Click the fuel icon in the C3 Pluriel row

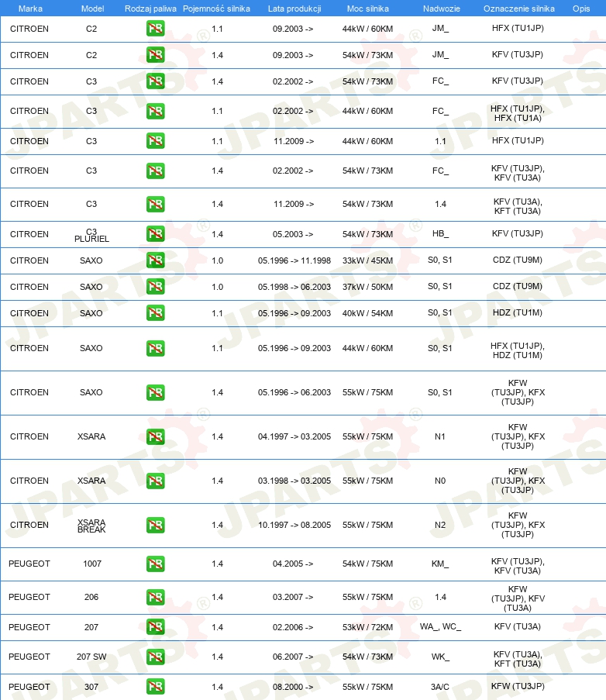155,234
